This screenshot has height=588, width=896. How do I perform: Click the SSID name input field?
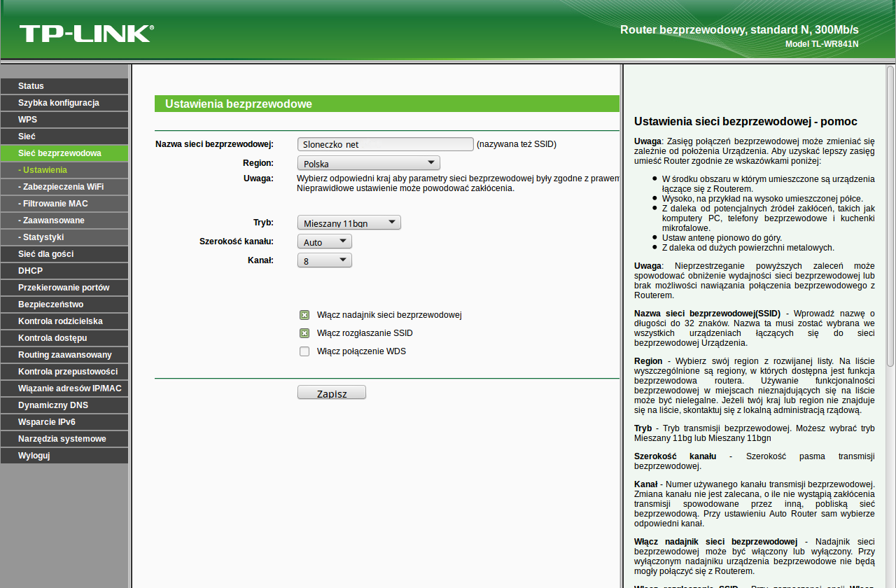point(386,144)
